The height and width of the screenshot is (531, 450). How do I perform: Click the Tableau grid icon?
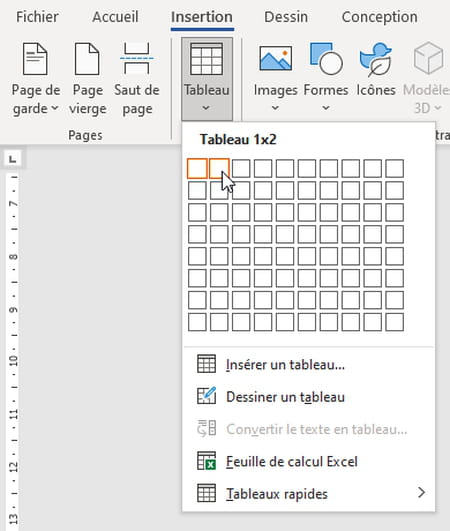pos(207,59)
